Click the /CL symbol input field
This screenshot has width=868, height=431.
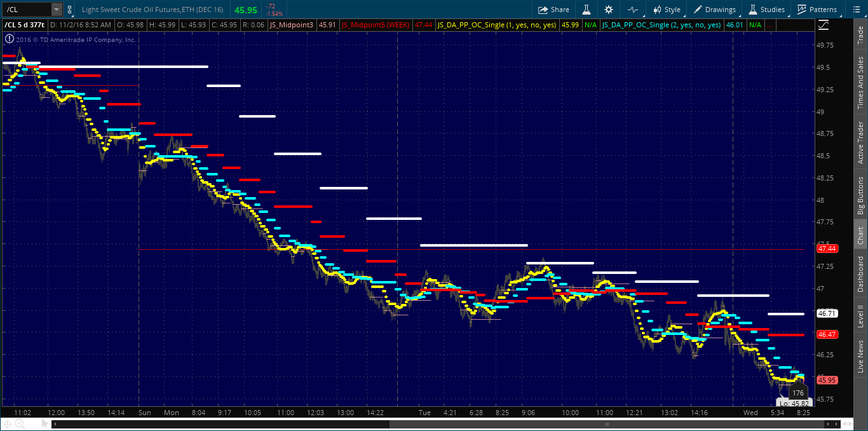[25, 10]
